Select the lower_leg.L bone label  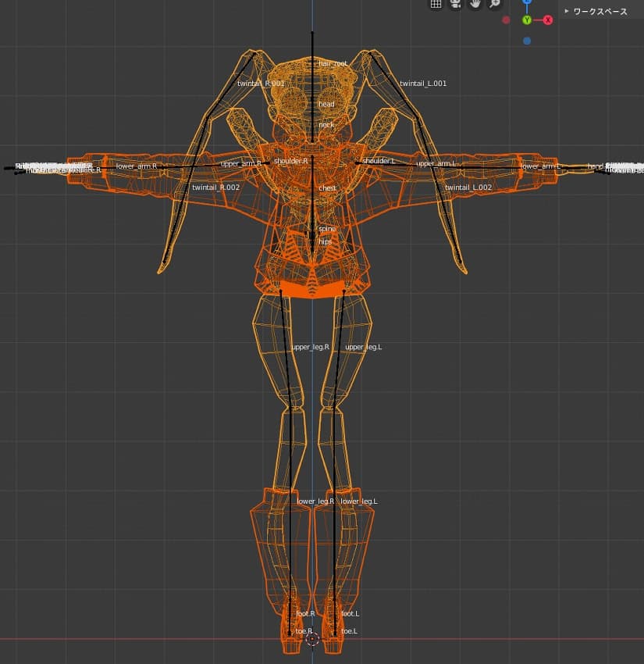[x=359, y=502]
